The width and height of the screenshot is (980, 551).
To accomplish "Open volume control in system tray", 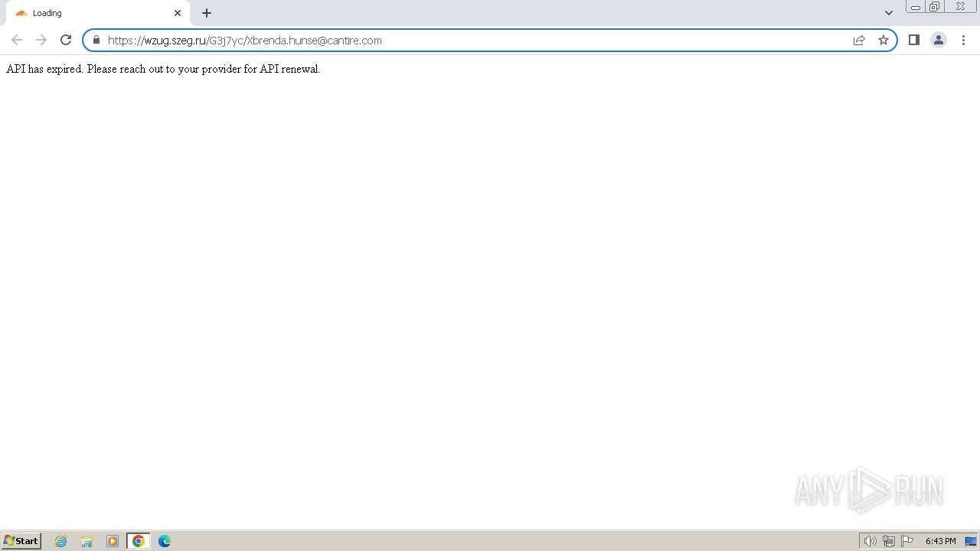I will pyautogui.click(x=871, y=541).
